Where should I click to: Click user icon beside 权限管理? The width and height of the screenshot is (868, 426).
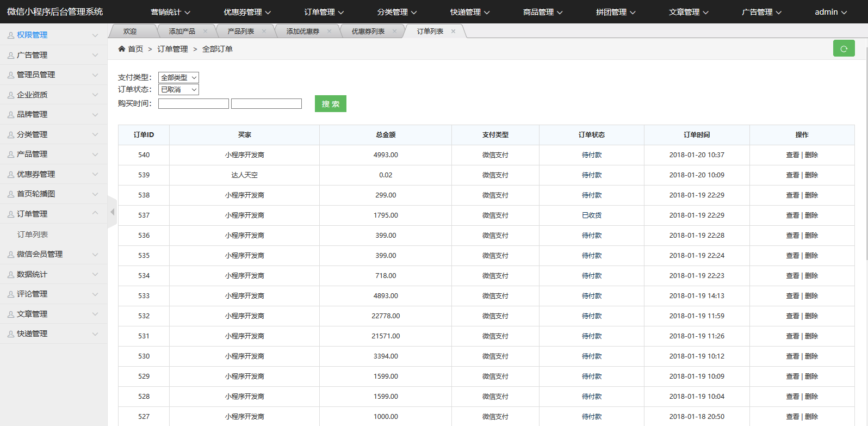tap(11, 35)
